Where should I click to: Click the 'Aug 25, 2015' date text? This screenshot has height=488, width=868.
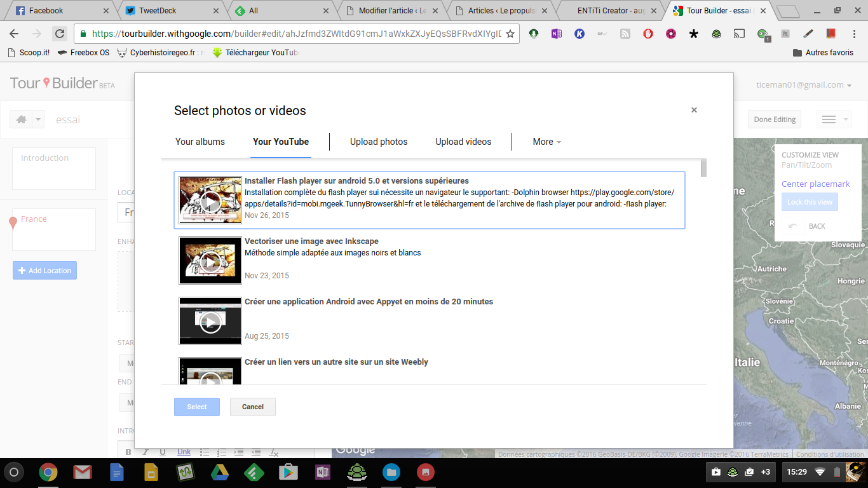267,336
